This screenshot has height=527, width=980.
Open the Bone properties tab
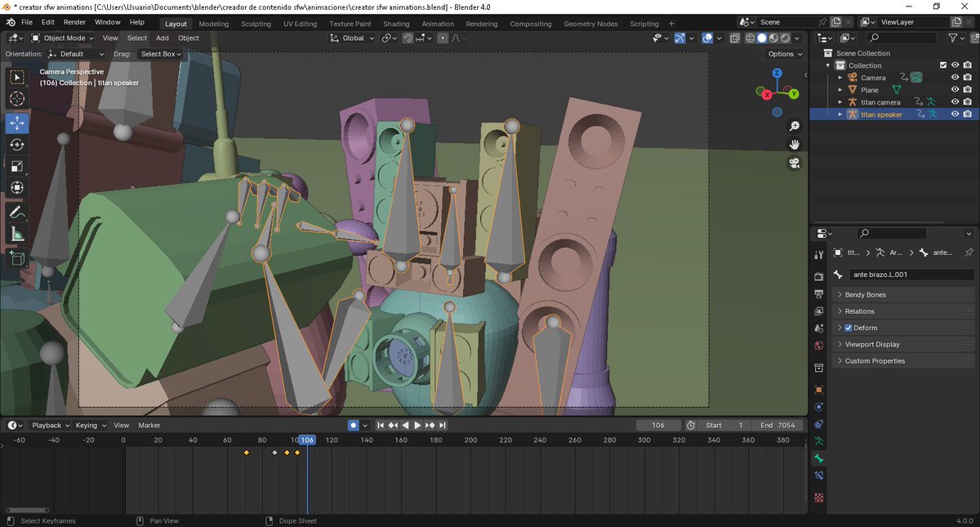[x=819, y=458]
